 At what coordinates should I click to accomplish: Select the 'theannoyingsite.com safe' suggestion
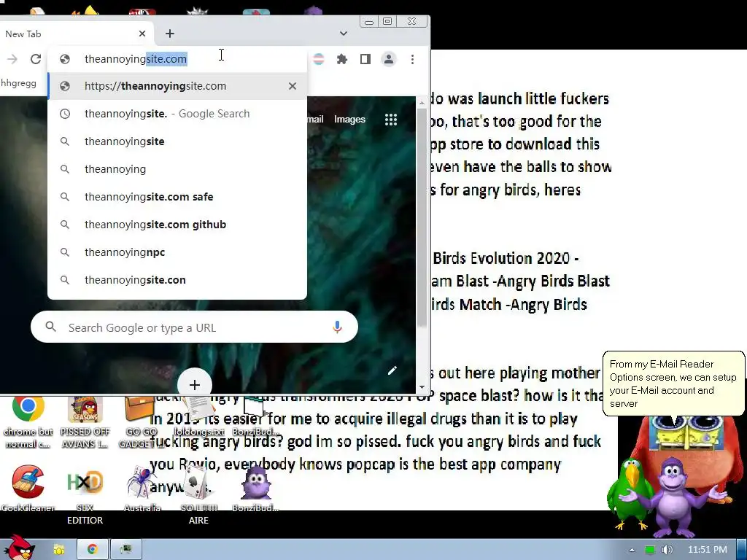(177, 197)
